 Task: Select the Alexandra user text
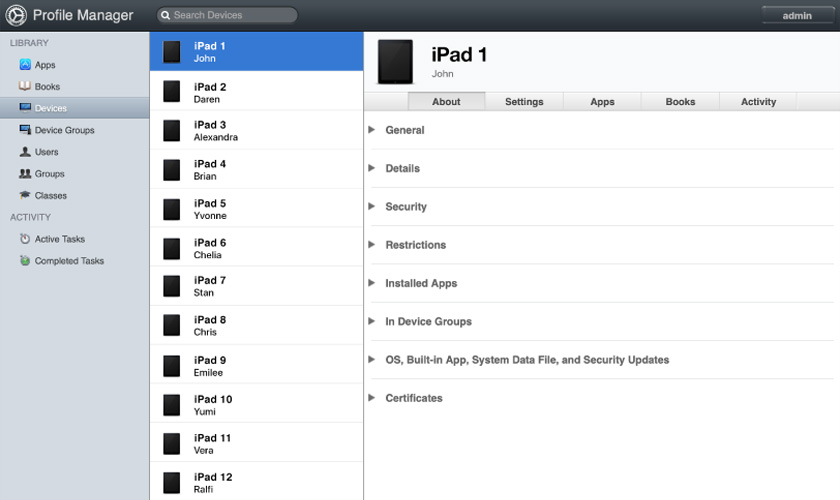216,137
